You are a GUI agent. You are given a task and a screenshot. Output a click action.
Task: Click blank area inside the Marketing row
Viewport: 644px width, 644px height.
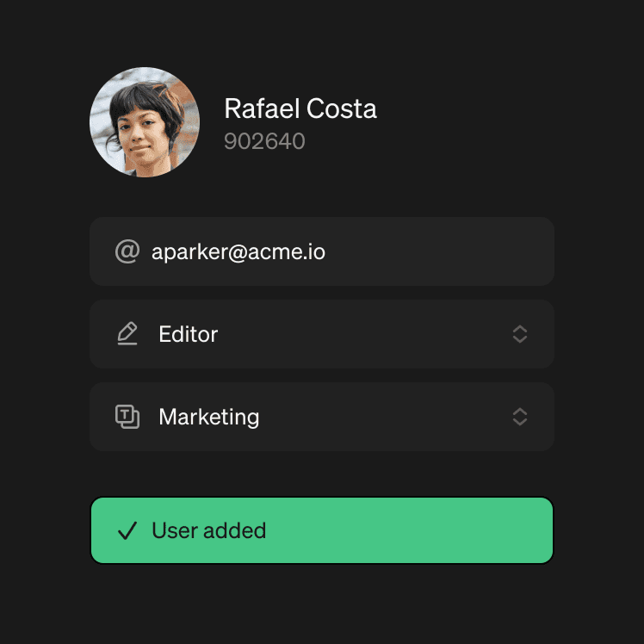coord(379,417)
